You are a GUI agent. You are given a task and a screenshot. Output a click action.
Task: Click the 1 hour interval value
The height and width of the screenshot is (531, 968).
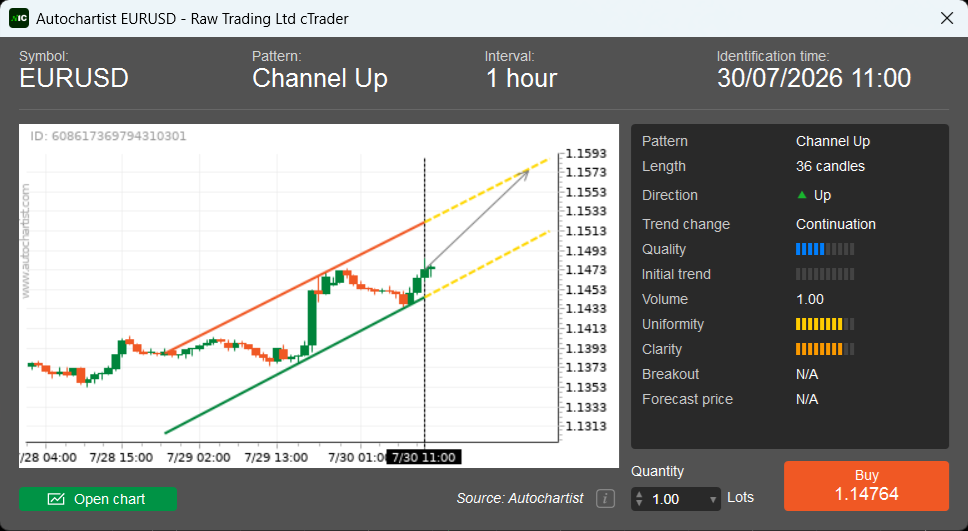tap(521, 78)
